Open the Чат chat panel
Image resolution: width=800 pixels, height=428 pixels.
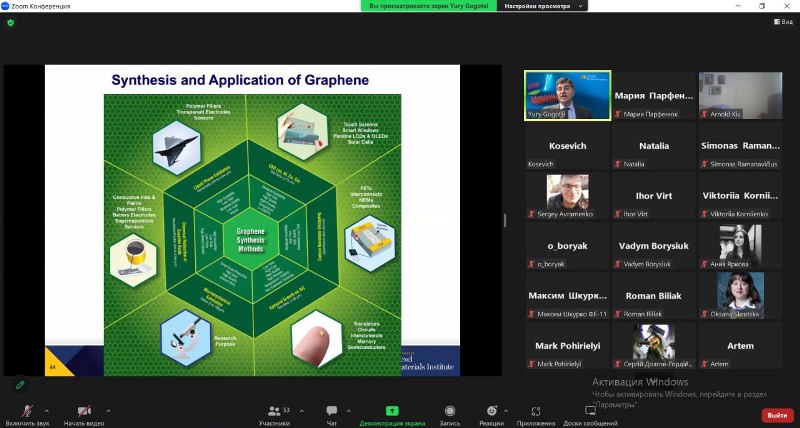(332, 414)
